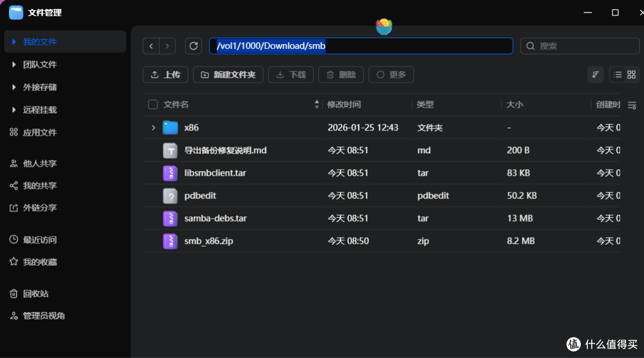
Task: Select the file name samba-debs.tar
Action: coord(216,218)
